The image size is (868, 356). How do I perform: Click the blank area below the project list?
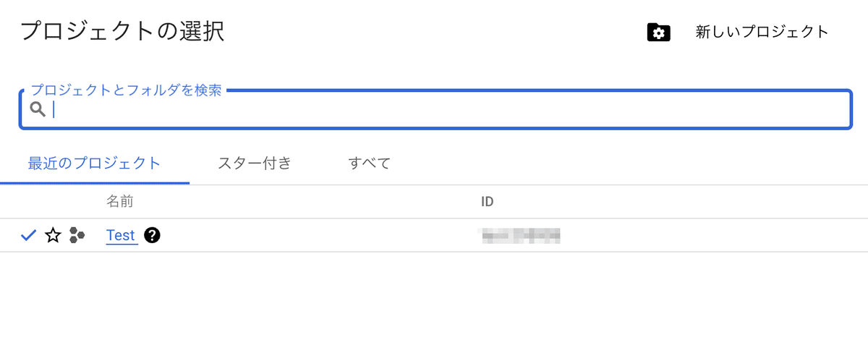point(434,304)
